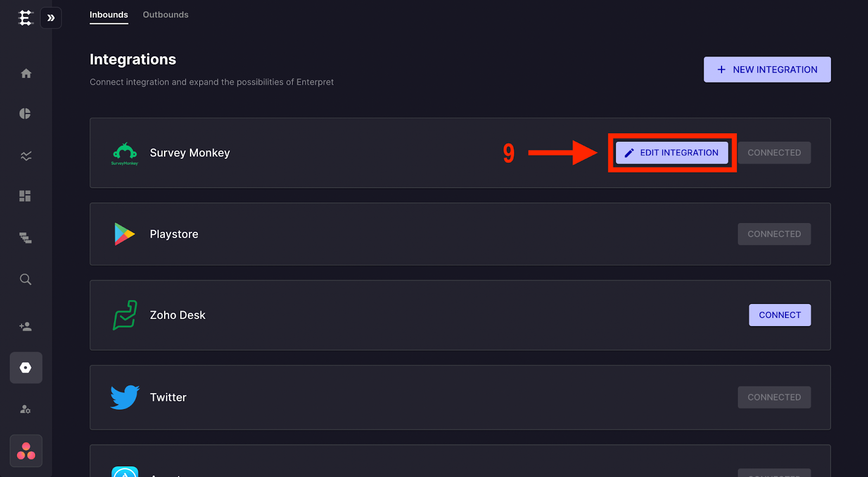Switch to the Outbounds tab
The width and height of the screenshot is (868, 477).
(x=165, y=15)
